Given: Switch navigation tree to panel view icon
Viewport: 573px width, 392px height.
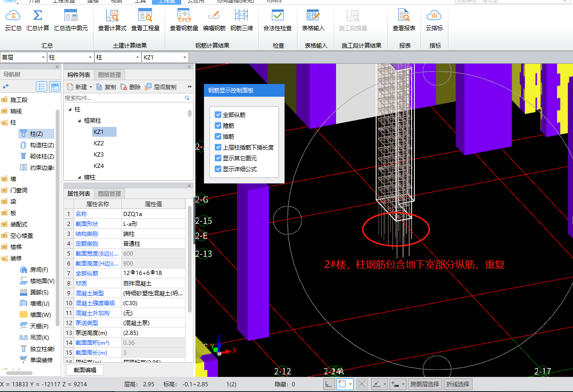Looking at the screenshot, I should [x=55, y=87].
